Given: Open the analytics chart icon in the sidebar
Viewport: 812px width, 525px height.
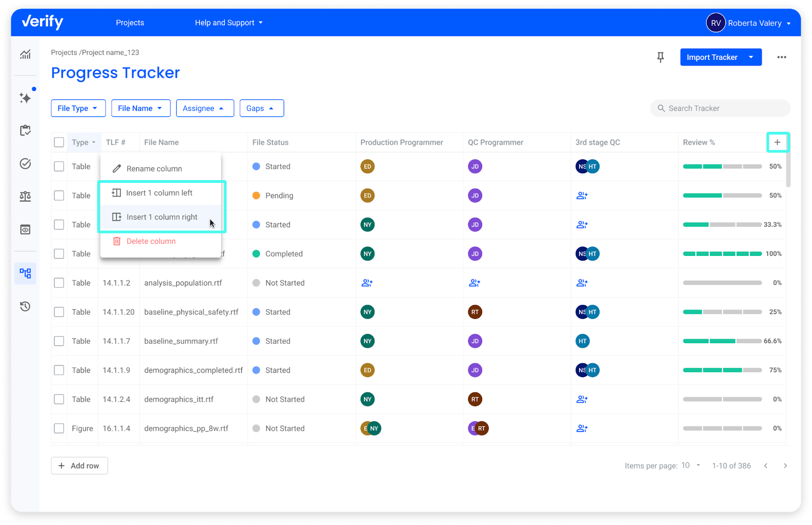Looking at the screenshot, I should [x=25, y=54].
